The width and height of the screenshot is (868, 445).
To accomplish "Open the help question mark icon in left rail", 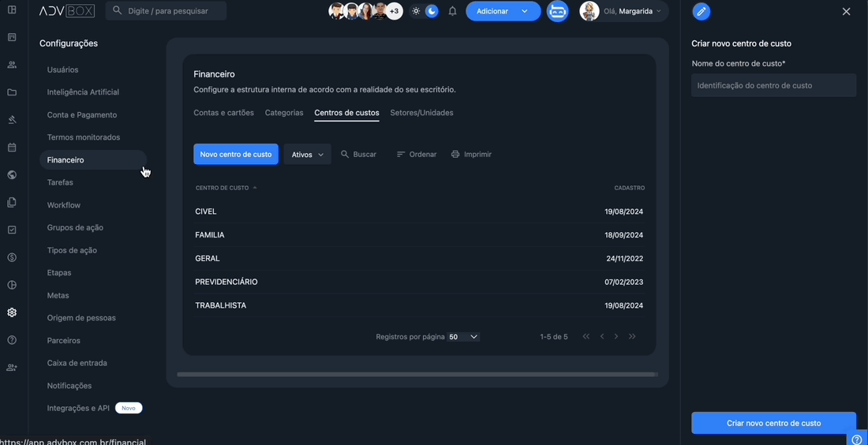I will point(12,340).
